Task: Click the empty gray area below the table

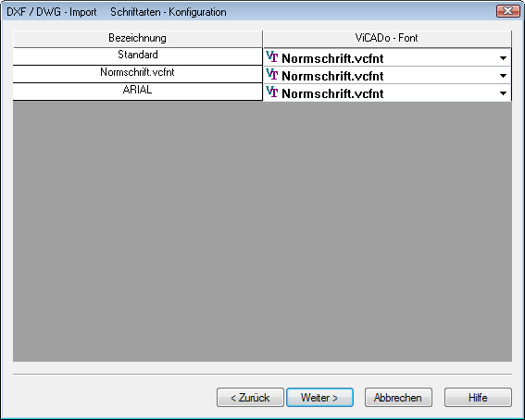Action: tap(262, 231)
